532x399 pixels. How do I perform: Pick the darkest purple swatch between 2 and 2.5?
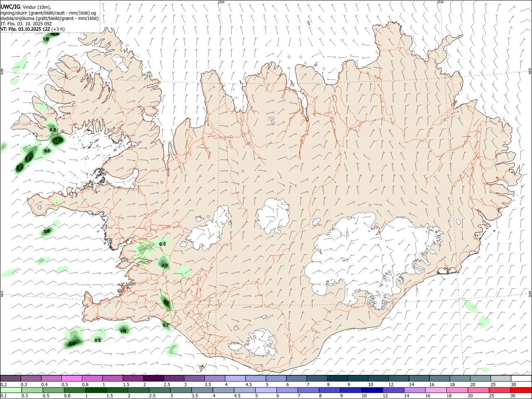click(x=153, y=378)
